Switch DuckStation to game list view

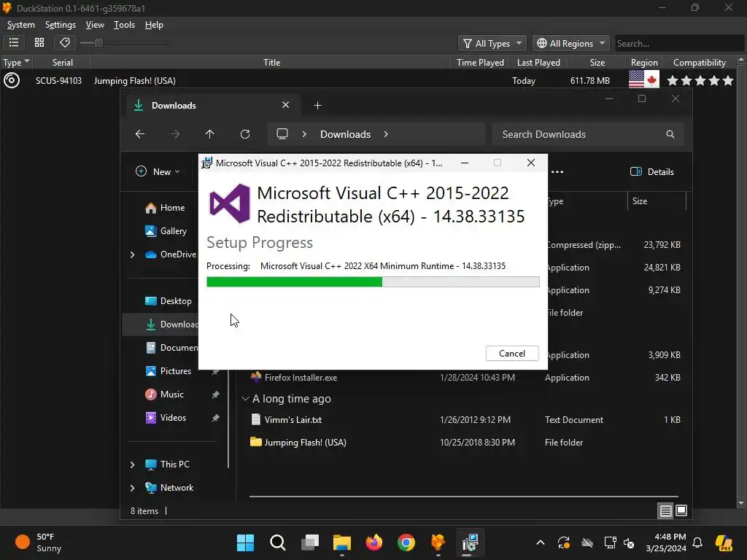pos(14,43)
